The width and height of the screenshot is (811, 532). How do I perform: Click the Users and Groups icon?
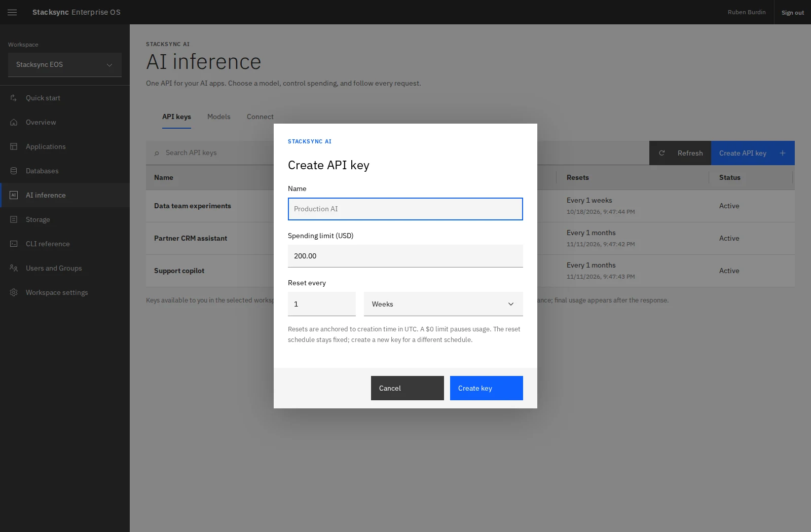click(14, 268)
